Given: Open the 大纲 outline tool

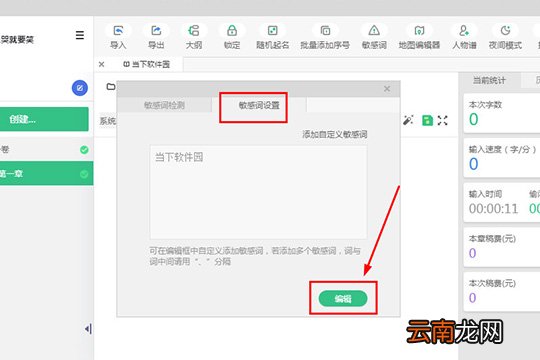Looking at the screenshot, I should (194, 37).
